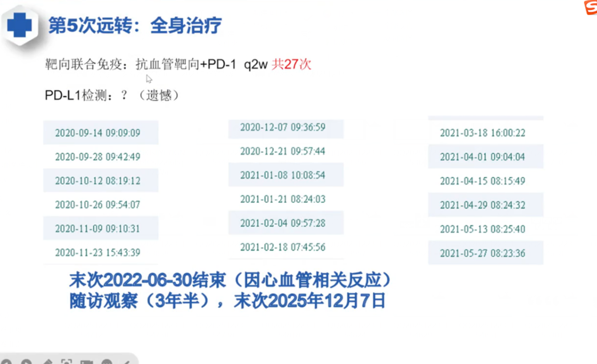
Task: Click the blue medical cross logo
Action: click(19, 25)
